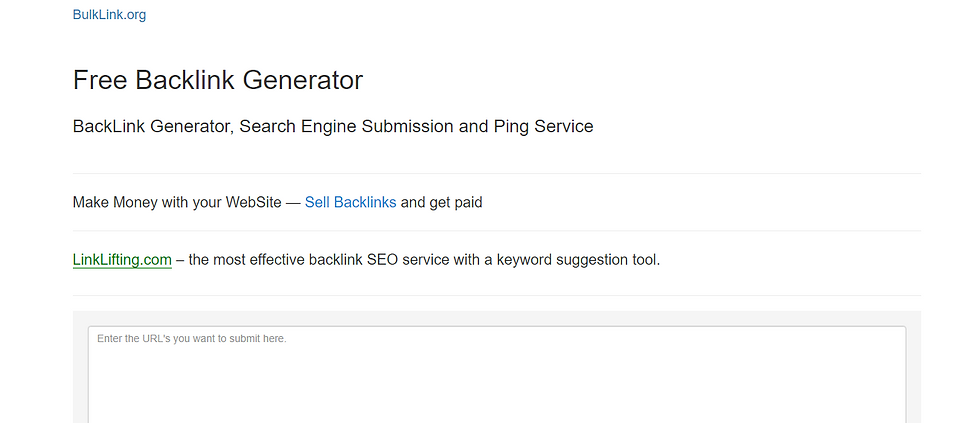Click the Free Backlink Generator heading
This screenshot has width=980, height=423.
point(217,80)
